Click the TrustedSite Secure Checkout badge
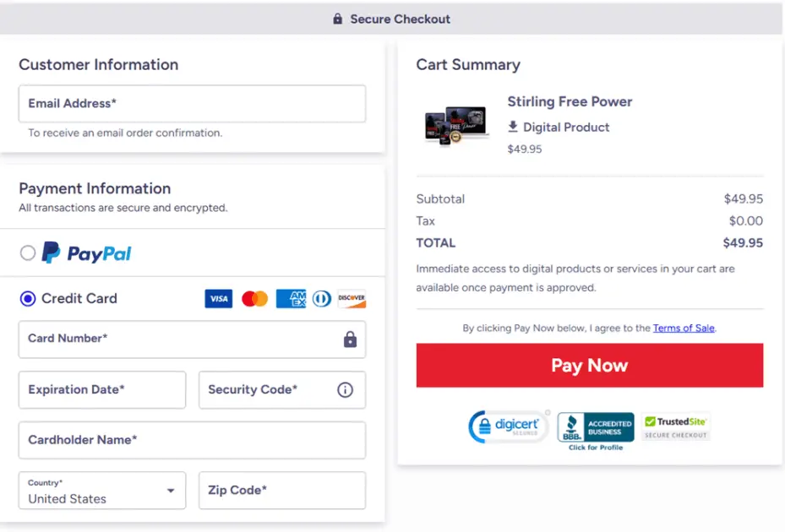785x532 pixels. (675, 426)
